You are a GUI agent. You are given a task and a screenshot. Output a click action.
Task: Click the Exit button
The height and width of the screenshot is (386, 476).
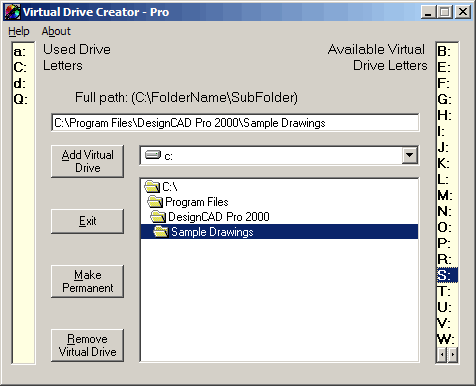coord(87,221)
